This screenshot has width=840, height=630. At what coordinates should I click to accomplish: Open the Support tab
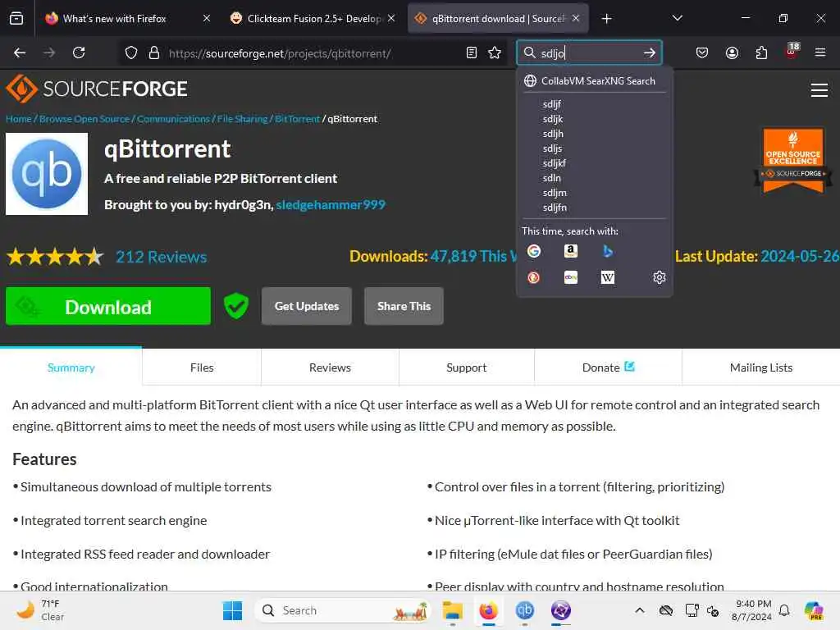pos(467,367)
